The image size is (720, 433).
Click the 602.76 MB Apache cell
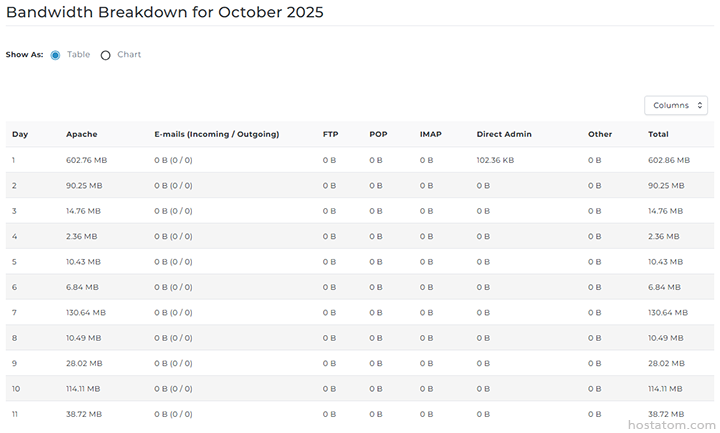coord(86,160)
